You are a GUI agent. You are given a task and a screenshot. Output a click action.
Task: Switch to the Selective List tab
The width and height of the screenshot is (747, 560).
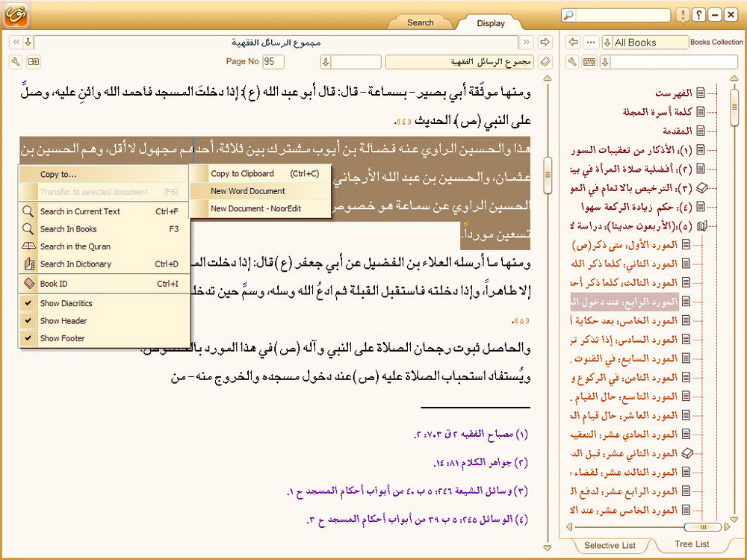(610, 545)
